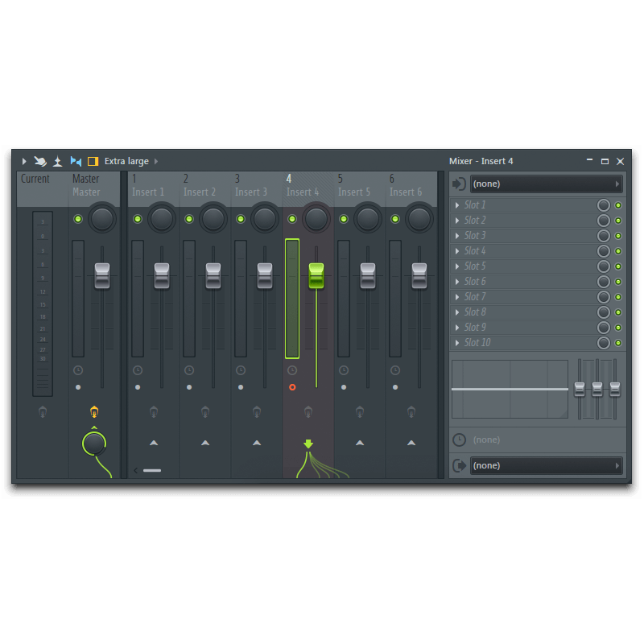
Task: Click the time clock icon on Insert 1
Action: (x=138, y=370)
